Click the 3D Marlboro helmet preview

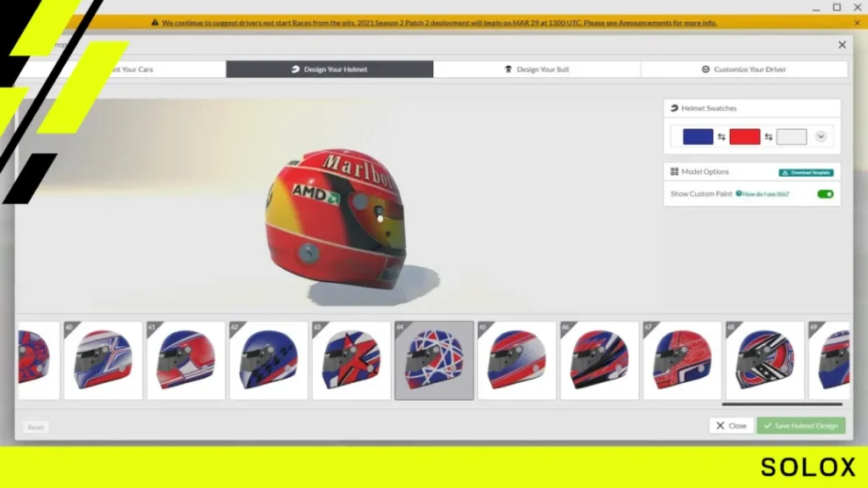(x=336, y=219)
